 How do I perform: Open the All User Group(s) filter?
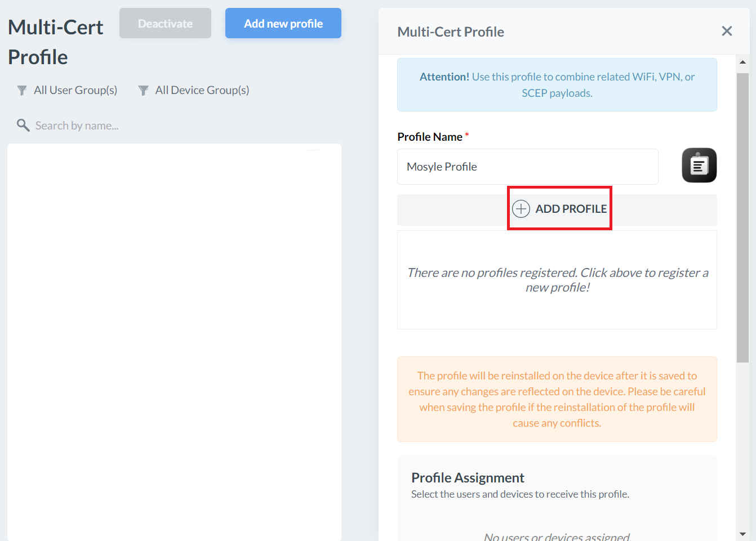point(75,91)
